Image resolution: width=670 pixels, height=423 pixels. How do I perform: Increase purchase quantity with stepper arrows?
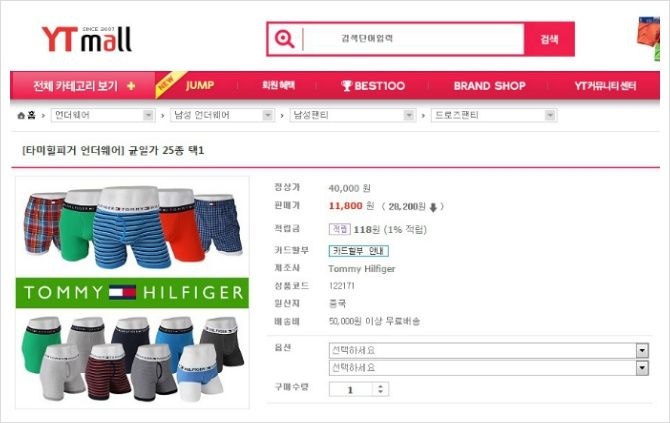380,386
